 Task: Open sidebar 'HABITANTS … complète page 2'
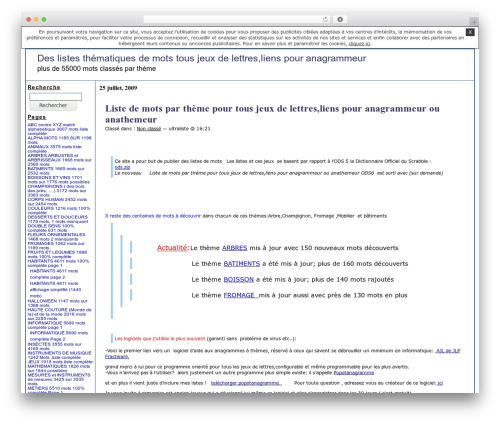tap(54, 274)
